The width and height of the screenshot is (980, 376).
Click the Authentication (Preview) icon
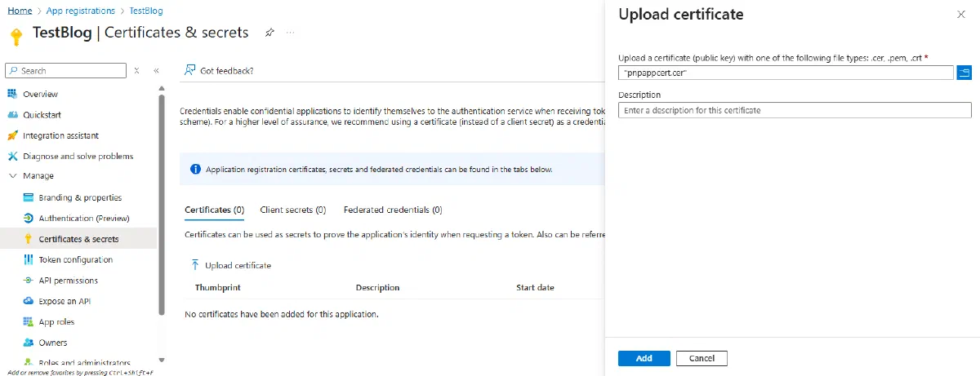pos(29,218)
